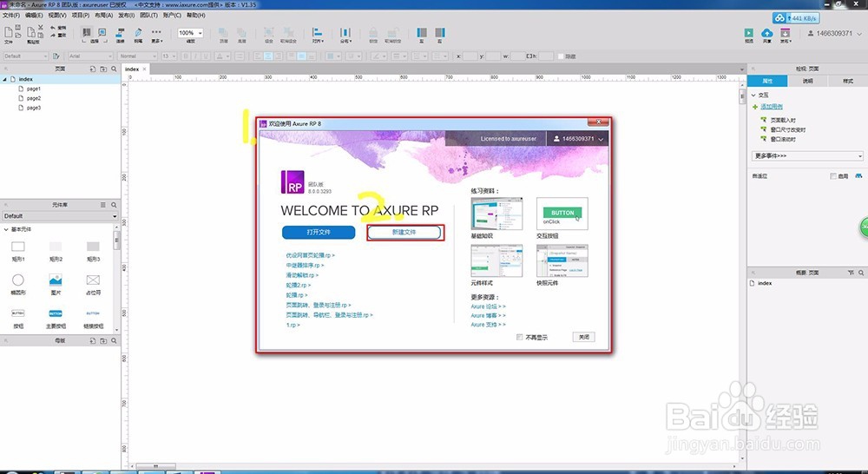
Task: Click the Lock (锁定) toolbar icon
Action: pos(373,33)
